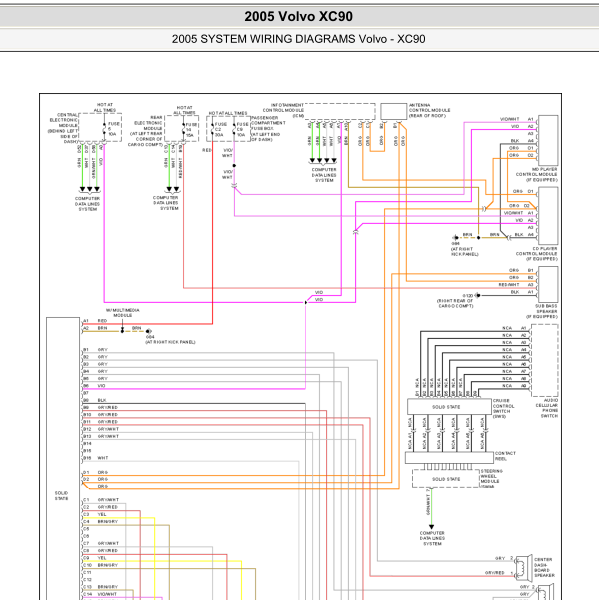Click the Steering Wheel Module label
Image resolution: width=599 pixels, height=600 pixels.
[491, 479]
